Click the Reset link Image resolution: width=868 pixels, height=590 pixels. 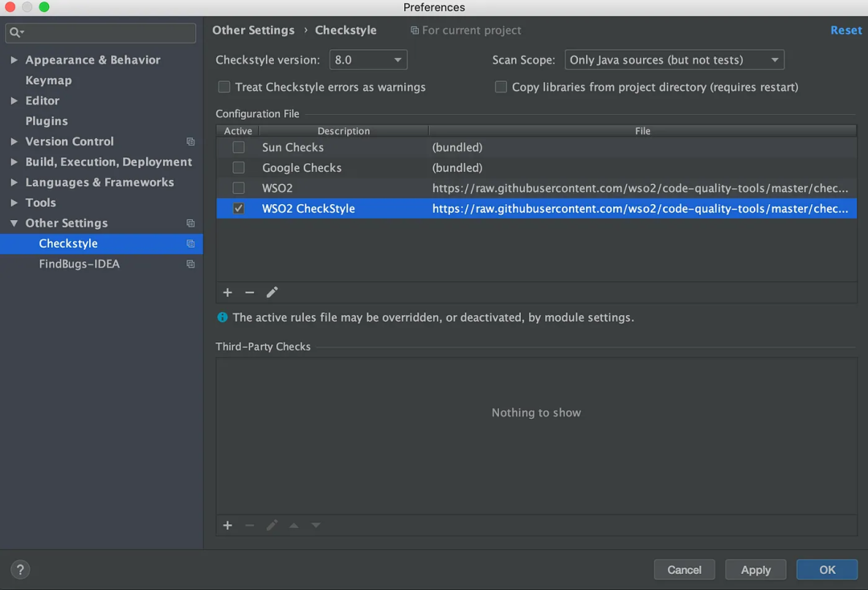845,31
